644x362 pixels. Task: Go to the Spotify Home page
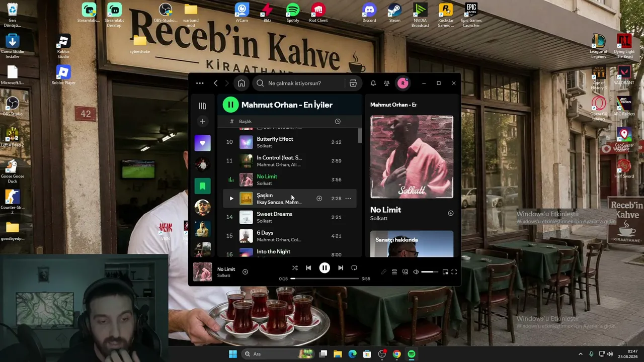[x=242, y=83]
